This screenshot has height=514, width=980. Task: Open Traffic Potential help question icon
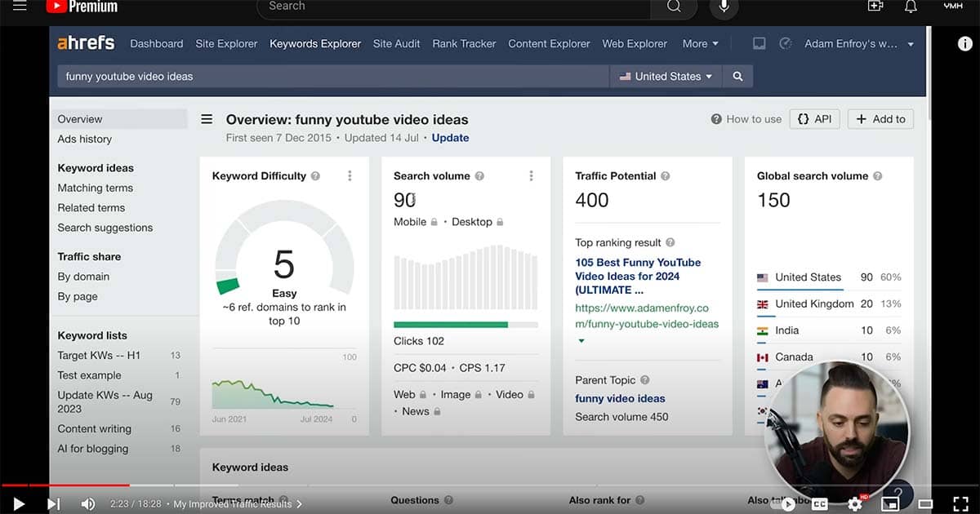tap(665, 176)
